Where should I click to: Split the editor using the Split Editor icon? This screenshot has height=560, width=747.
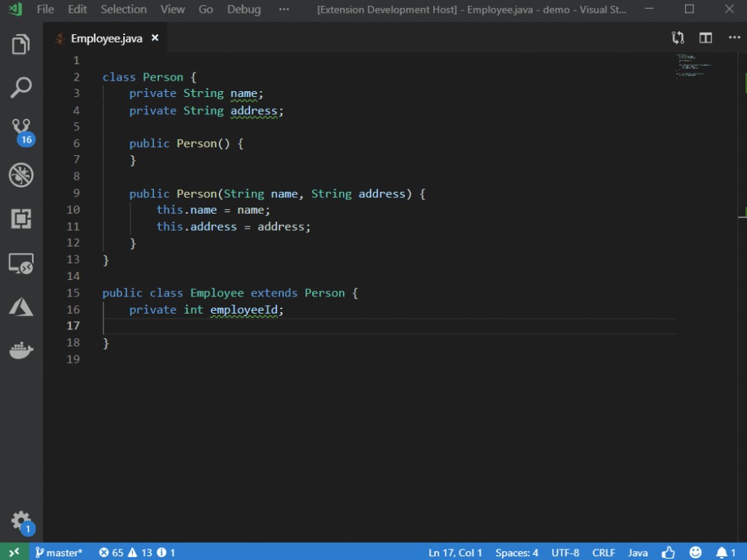point(705,37)
